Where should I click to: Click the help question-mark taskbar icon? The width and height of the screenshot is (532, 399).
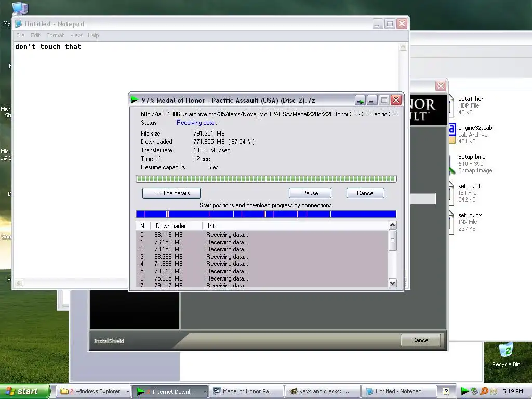(x=446, y=392)
